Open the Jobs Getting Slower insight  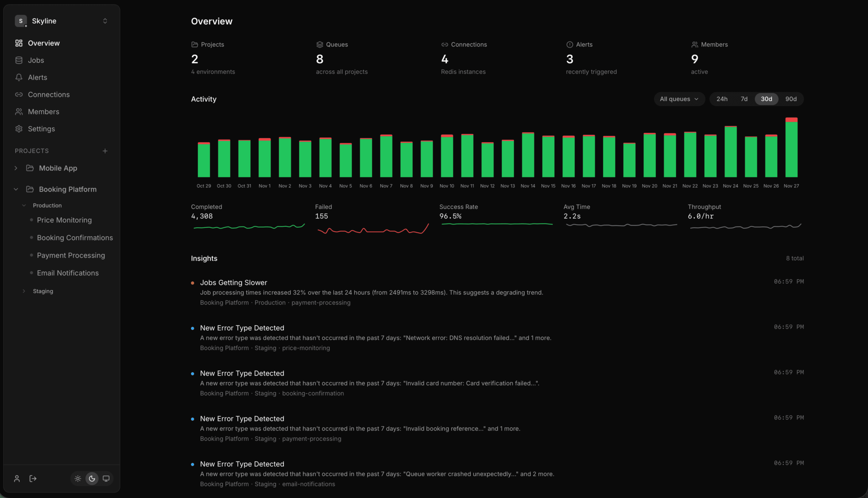tap(234, 283)
